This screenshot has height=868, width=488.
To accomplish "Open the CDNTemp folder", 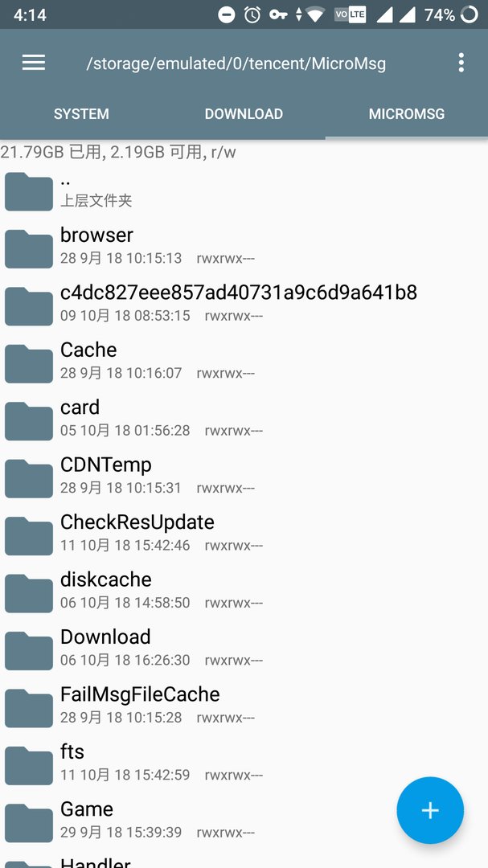I will coord(244,476).
